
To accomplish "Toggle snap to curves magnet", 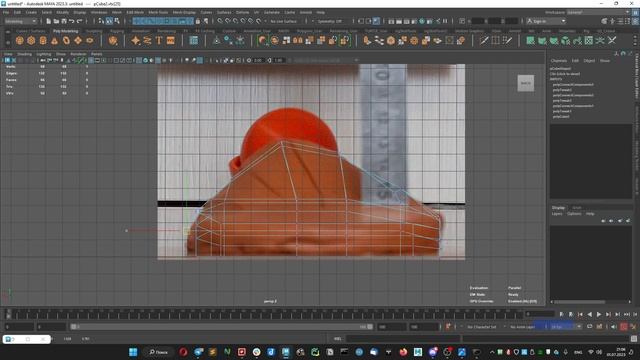I will point(228,21).
